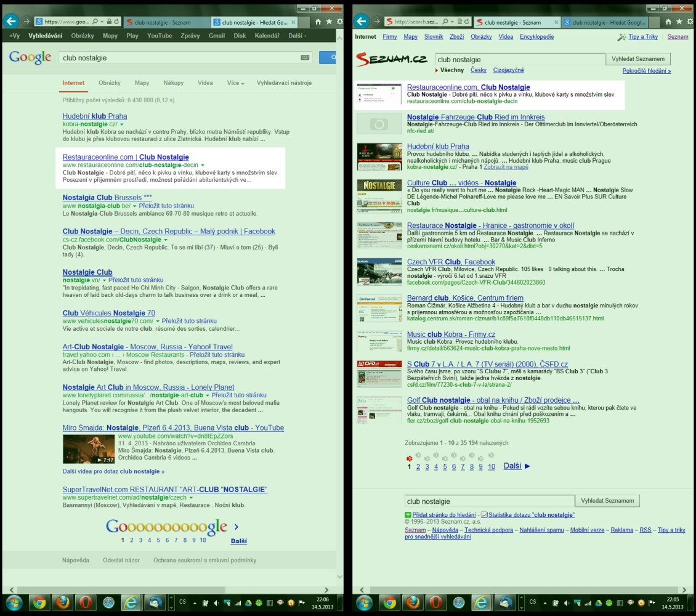Play the Miro Šmajda YouTube video thumbnail
The height and width of the screenshot is (616, 696).
pos(89,449)
